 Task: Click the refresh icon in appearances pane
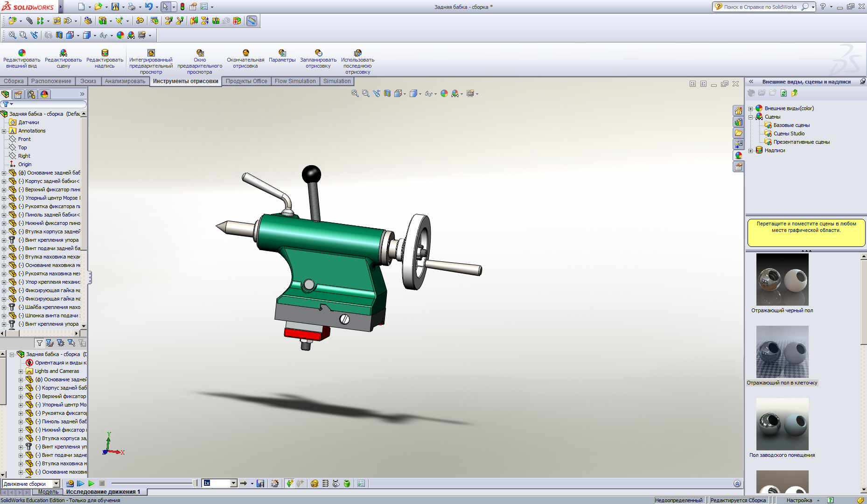(784, 93)
